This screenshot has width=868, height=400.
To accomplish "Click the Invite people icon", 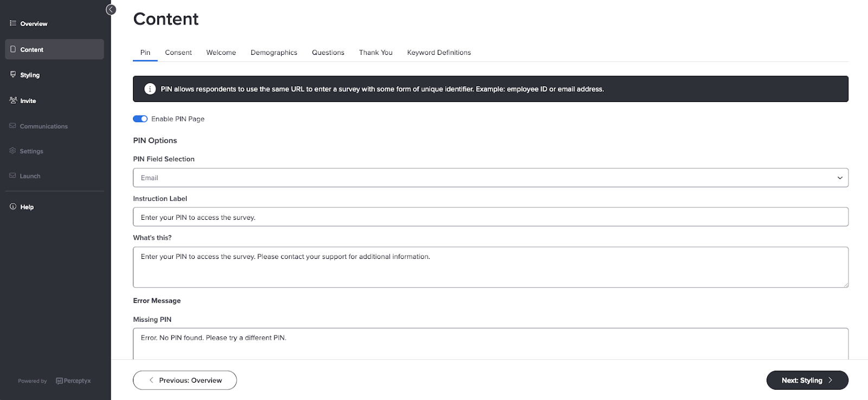I will click(x=13, y=100).
